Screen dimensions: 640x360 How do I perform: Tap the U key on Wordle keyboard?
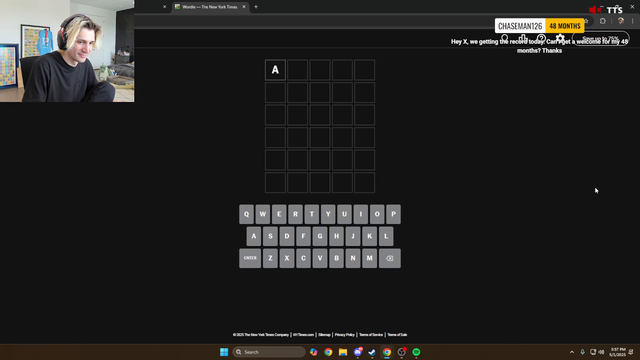point(344,214)
